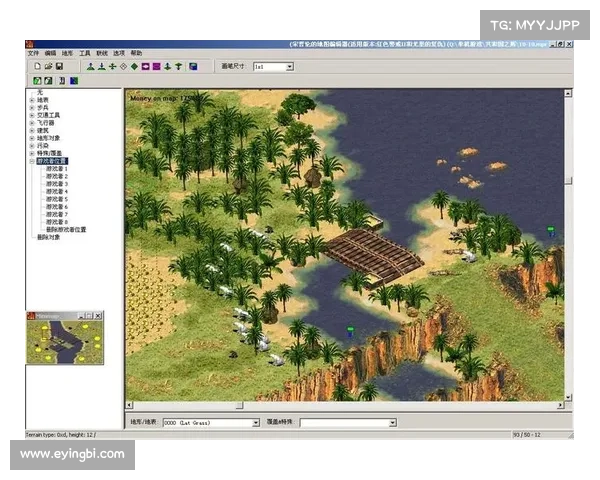Select 游戏者 1 start position

(57, 169)
